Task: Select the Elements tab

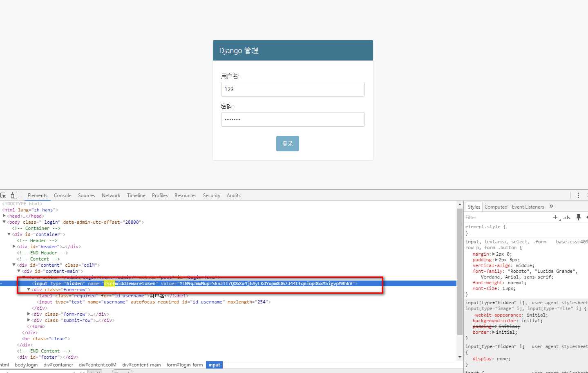Action: [x=38, y=195]
